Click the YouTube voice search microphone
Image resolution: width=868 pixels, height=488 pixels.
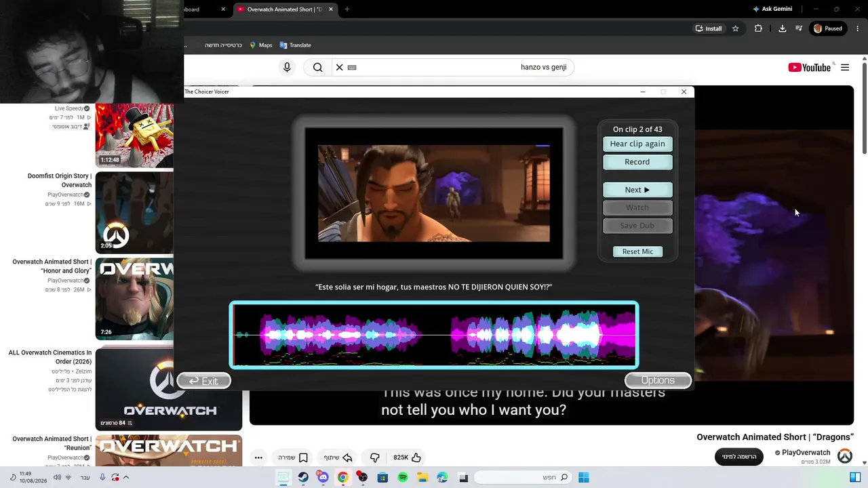(x=287, y=67)
